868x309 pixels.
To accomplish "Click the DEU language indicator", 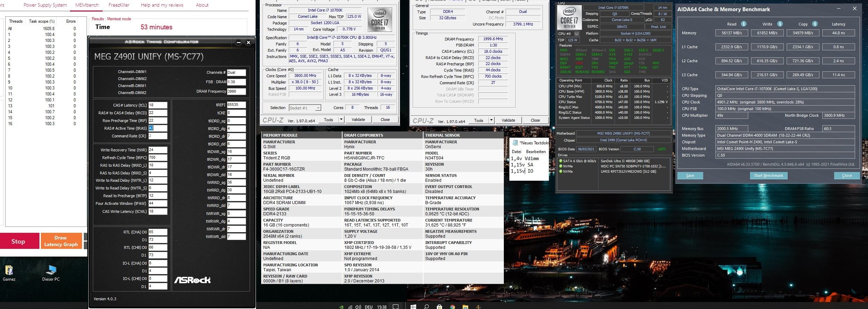I will (368, 307).
